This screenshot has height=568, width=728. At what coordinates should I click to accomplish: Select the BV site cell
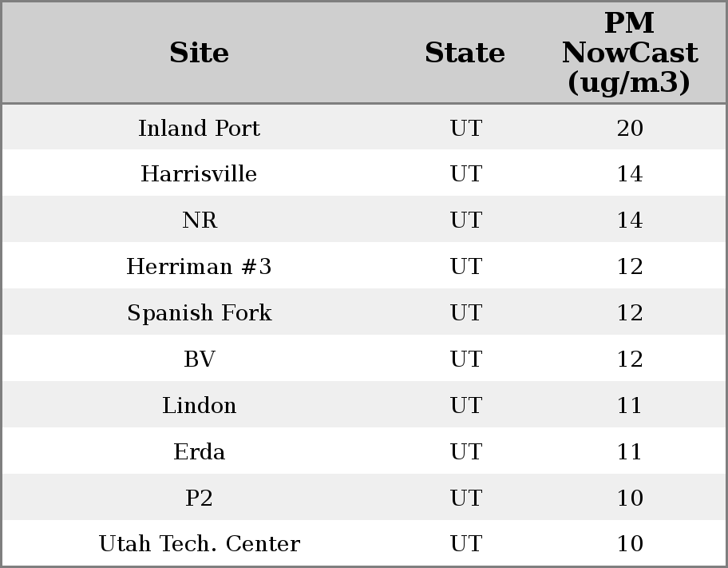pyautogui.click(x=199, y=359)
